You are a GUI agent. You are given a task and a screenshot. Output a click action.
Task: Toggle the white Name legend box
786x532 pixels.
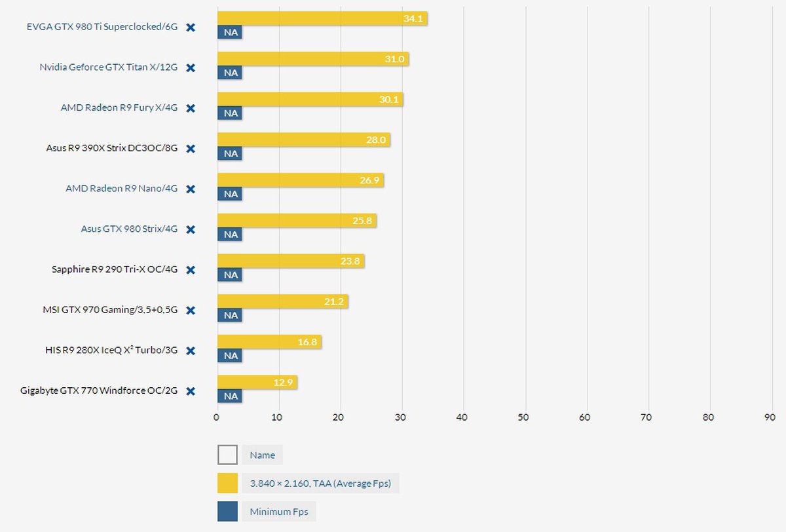pyautogui.click(x=227, y=455)
